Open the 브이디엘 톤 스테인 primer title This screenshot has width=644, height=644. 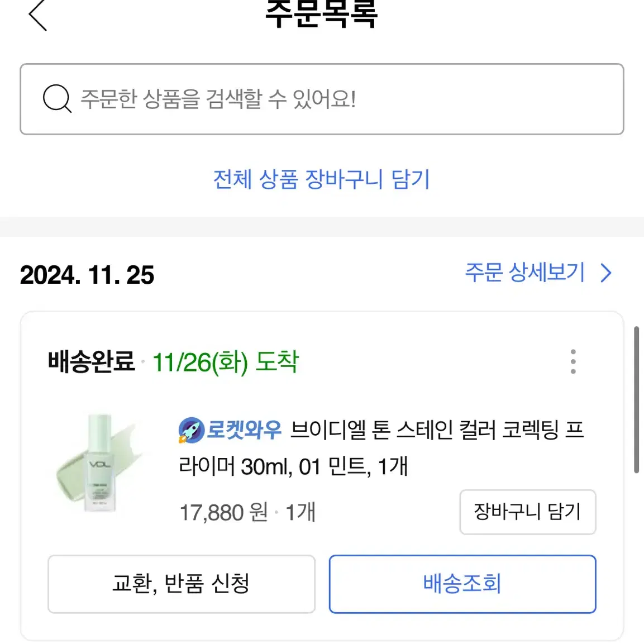[x=381, y=448]
